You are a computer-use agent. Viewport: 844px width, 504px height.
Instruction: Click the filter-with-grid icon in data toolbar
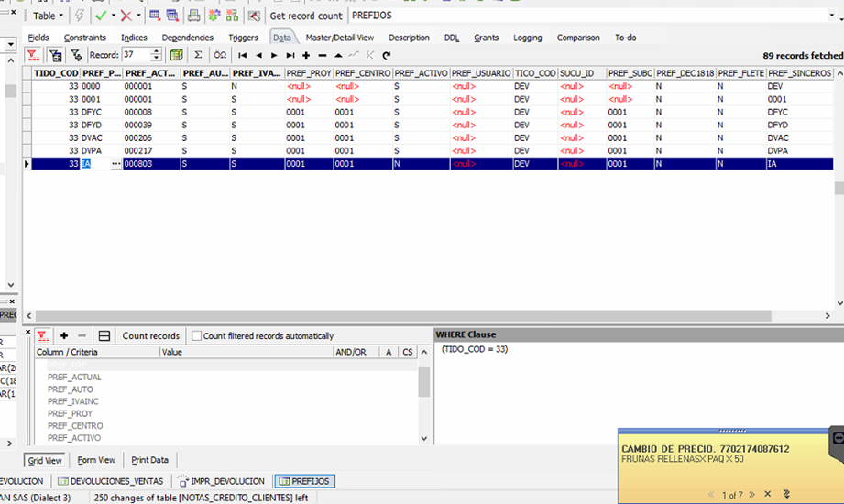pos(55,55)
